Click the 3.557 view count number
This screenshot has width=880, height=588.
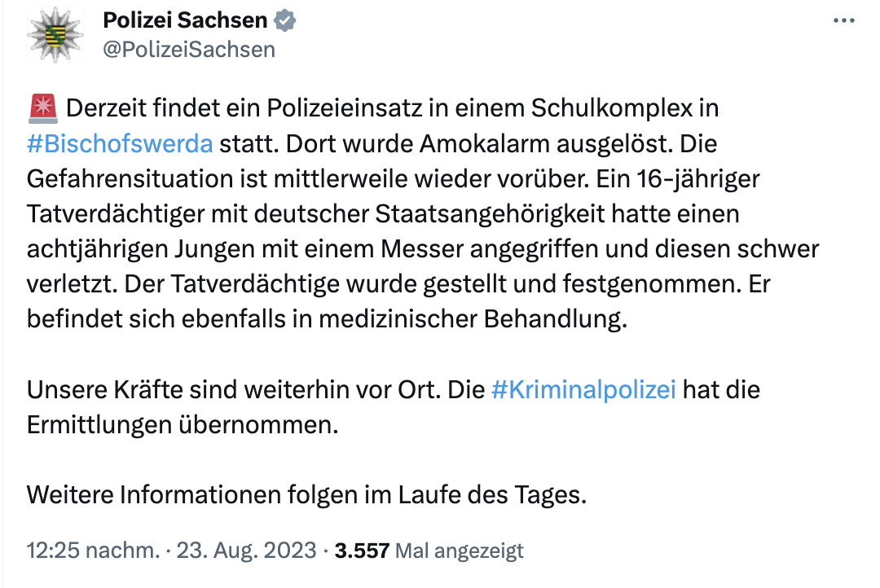362,551
